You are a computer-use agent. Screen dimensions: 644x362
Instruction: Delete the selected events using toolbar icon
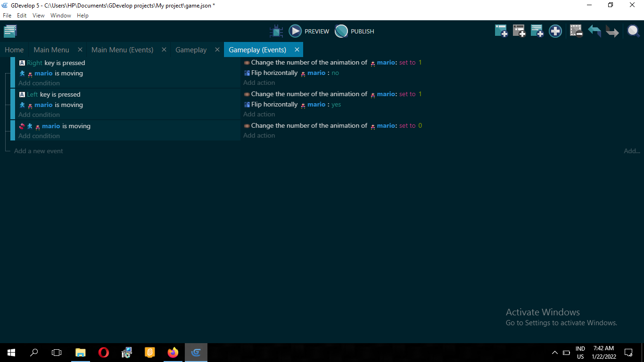pos(576,31)
